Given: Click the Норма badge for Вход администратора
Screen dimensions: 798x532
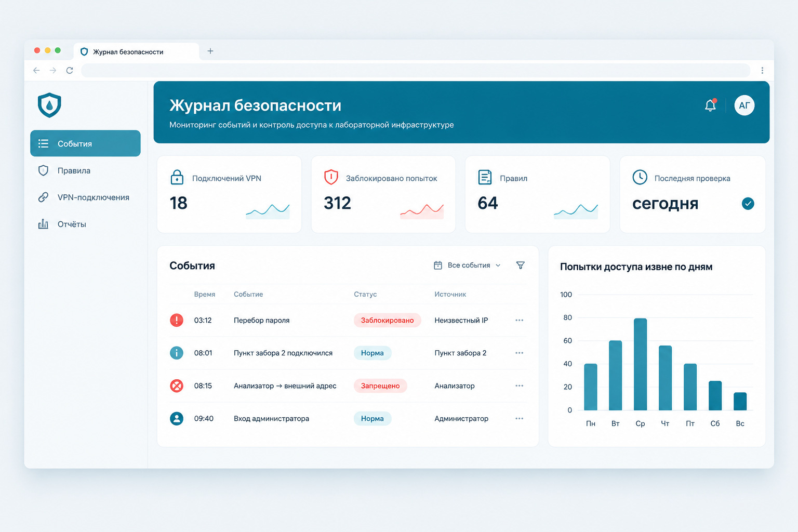Looking at the screenshot, I should pos(373,419).
